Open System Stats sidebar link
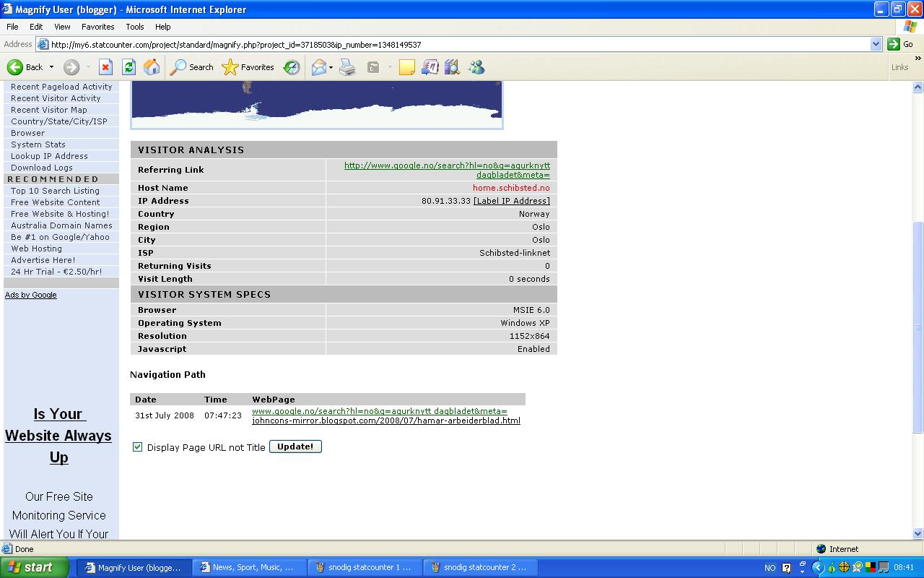This screenshot has height=578, width=924. [38, 144]
